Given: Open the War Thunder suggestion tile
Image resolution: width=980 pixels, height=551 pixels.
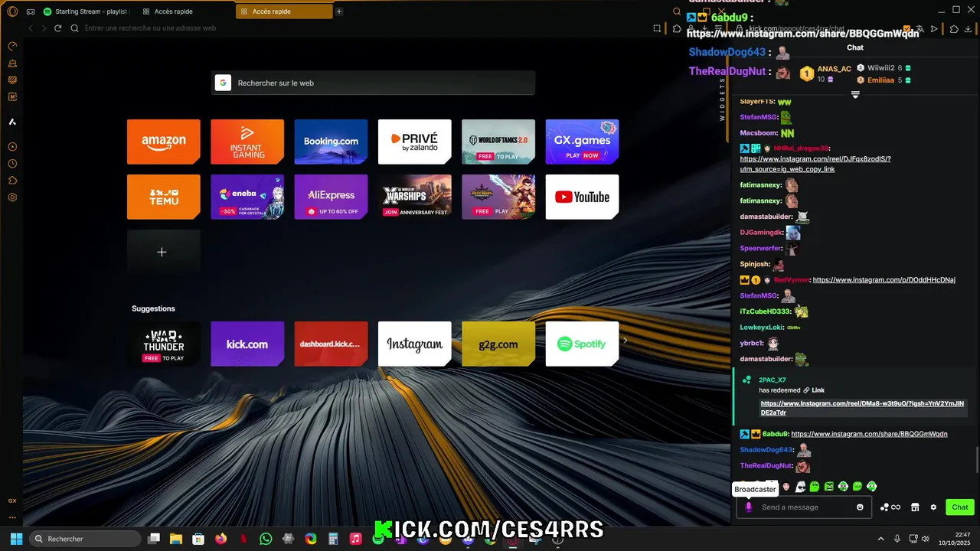Looking at the screenshot, I should pos(164,344).
